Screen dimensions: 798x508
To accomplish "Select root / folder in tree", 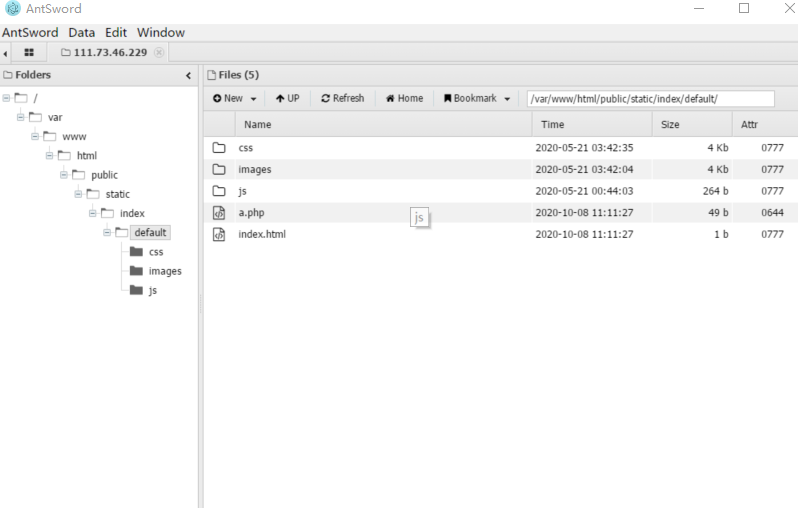I will (x=35, y=98).
